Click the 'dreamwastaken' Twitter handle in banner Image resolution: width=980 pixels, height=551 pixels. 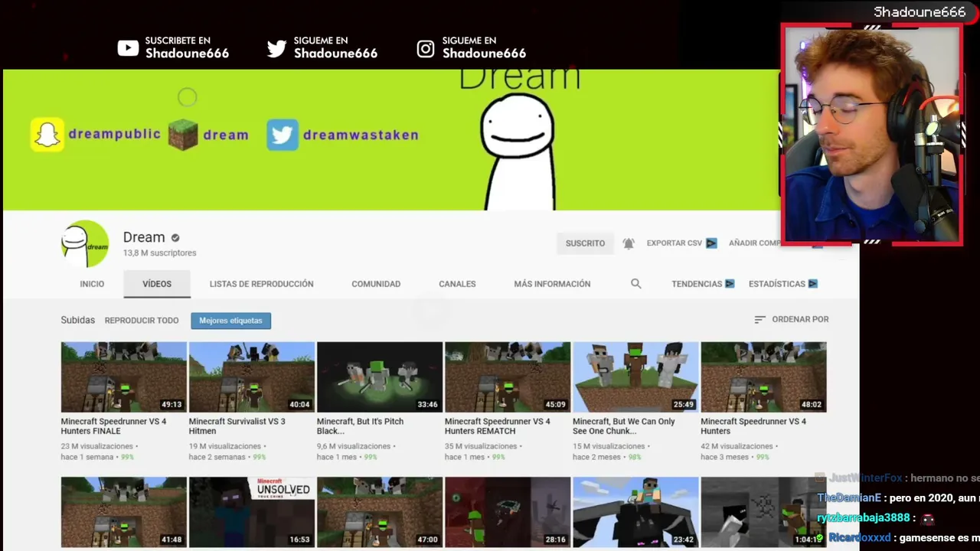(361, 135)
